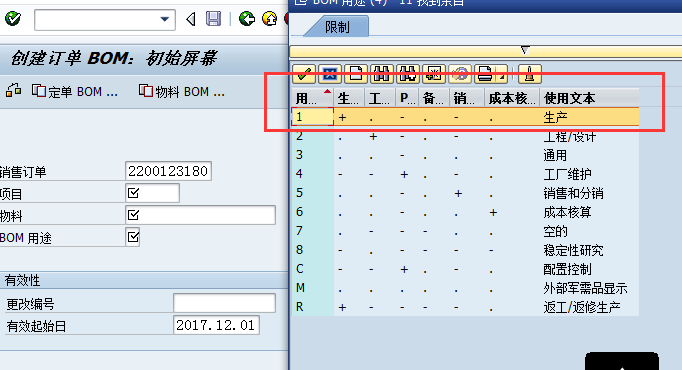Select the 配置控制 usage row
The image size is (682, 370).
click(465, 269)
